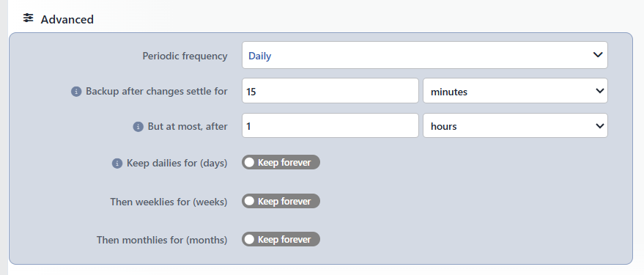The height and width of the screenshot is (275, 644).
Task: Click info icon beside Backup after changes
Action: [x=76, y=91]
